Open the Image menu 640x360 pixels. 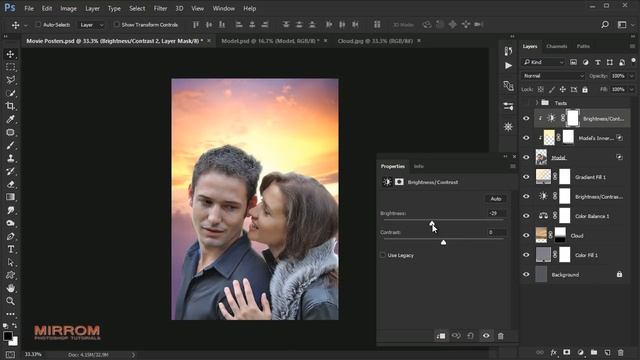pyautogui.click(x=68, y=8)
